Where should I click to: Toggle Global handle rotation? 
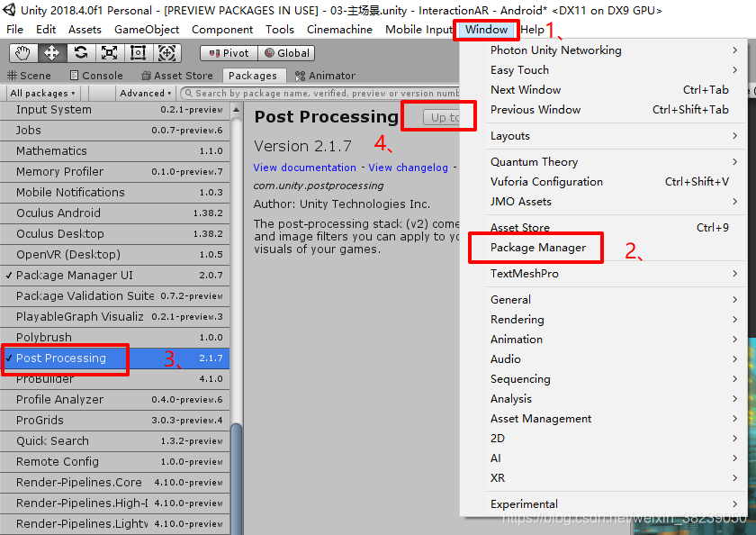(286, 53)
